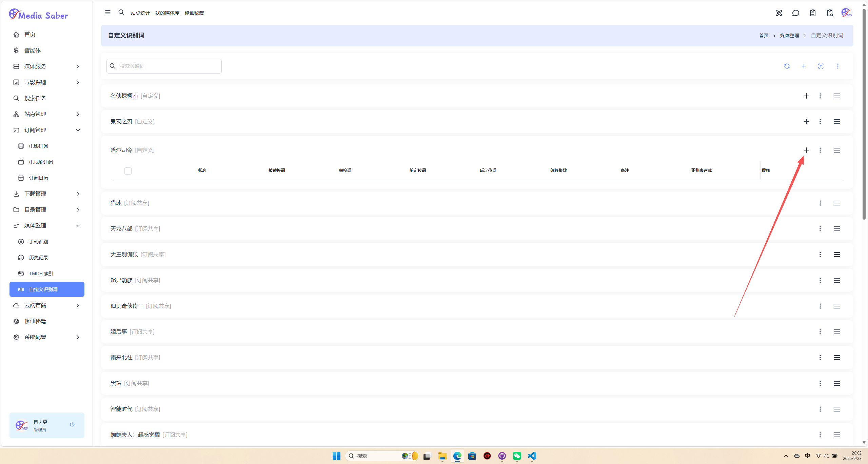This screenshot has height=464, width=868.
Task: Toggle the sidebar hamburger menu icon
Action: pos(108,13)
